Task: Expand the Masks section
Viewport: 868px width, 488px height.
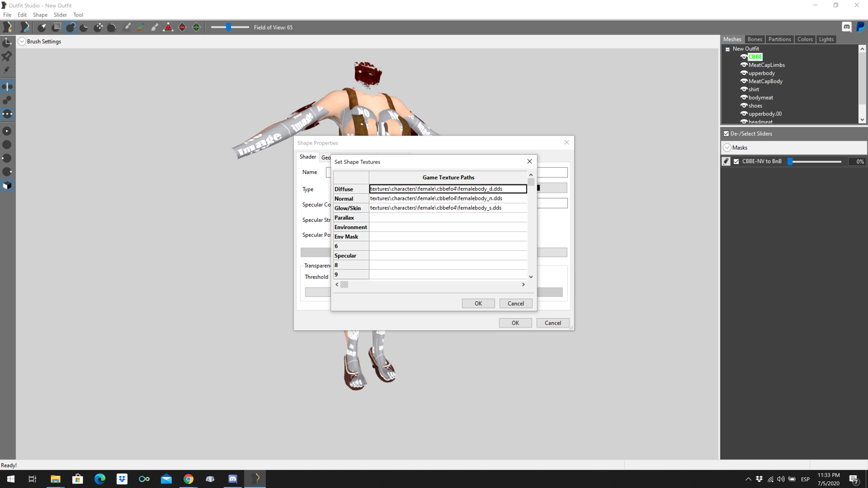Action: [727, 148]
